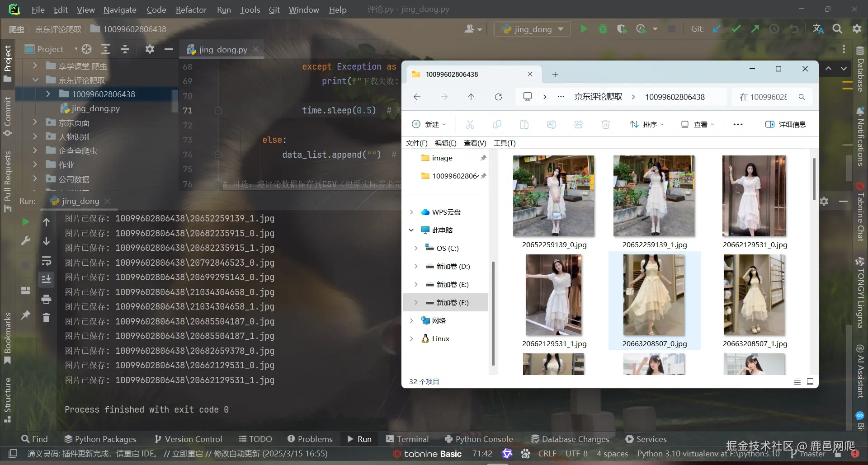Open the Refactor menu
Screen dimensions: 868x465
click(x=191, y=9)
